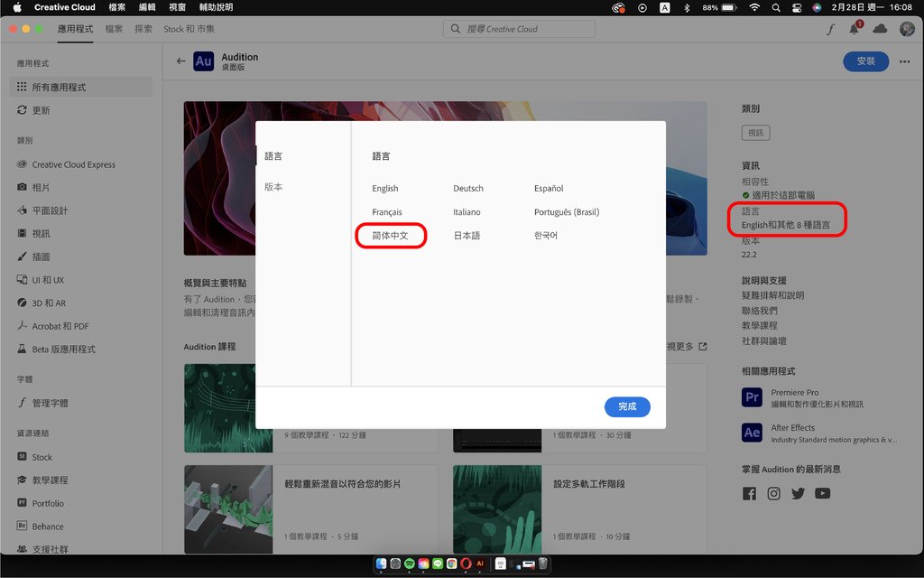This screenshot has width=924, height=578.
Task: Select 简体中文 language option
Action: tap(390, 236)
